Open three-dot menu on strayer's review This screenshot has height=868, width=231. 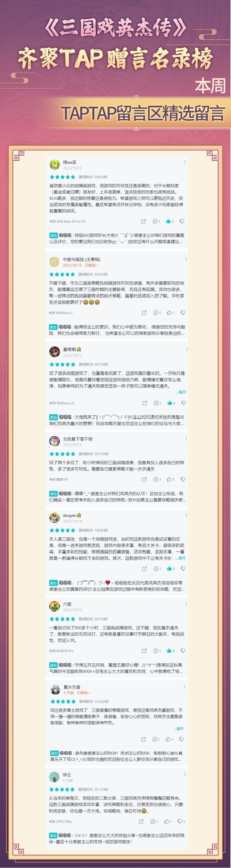[x=186, y=515]
